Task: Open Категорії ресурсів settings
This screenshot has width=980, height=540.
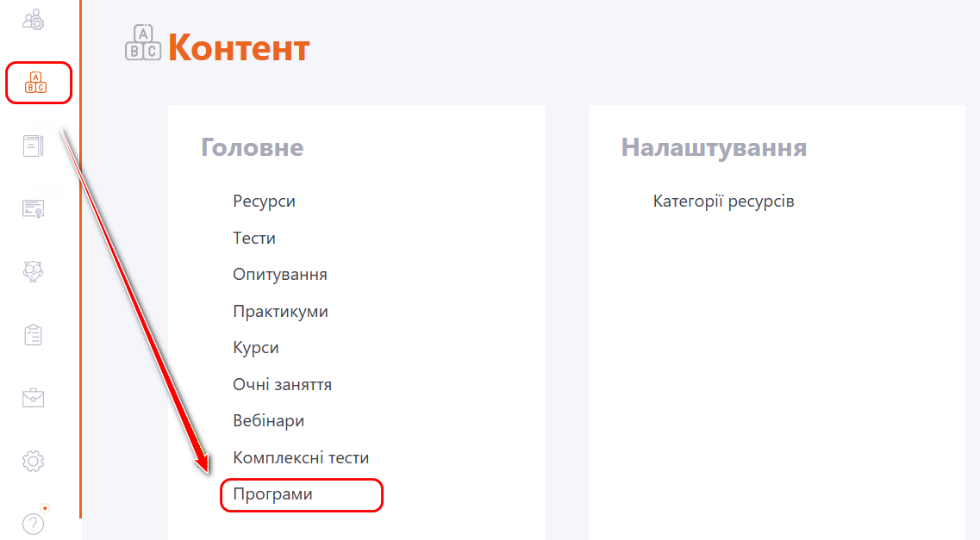Action: [723, 202]
